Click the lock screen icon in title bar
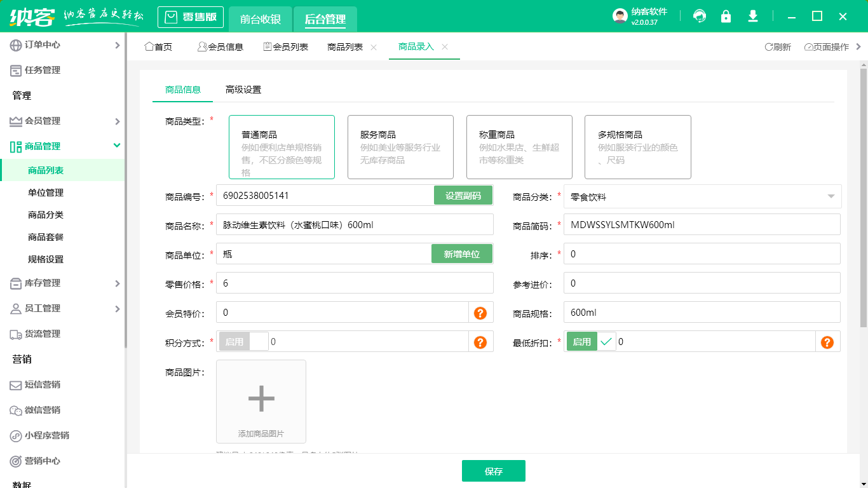Screen dimensions: 868x488 point(726,16)
